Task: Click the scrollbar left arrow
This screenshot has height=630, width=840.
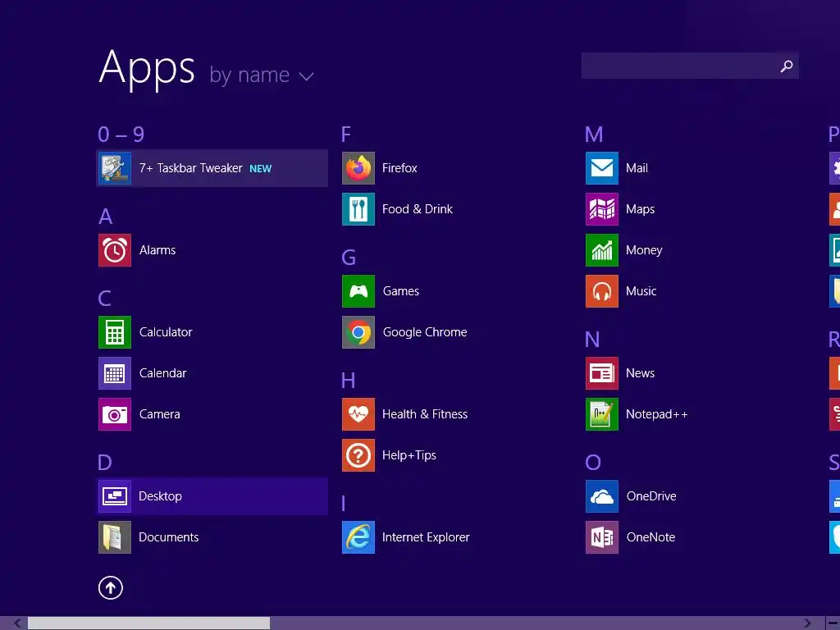Action: (17, 623)
